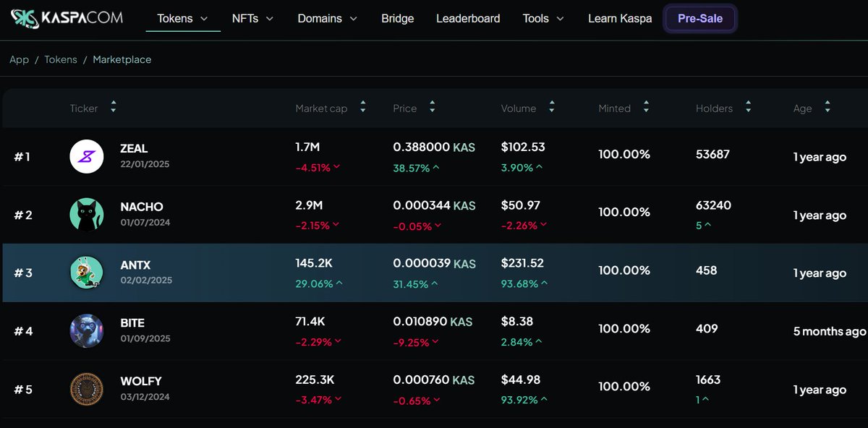Navigate to Tokens breadcrumb
The height and width of the screenshot is (428, 868).
pos(61,59)
